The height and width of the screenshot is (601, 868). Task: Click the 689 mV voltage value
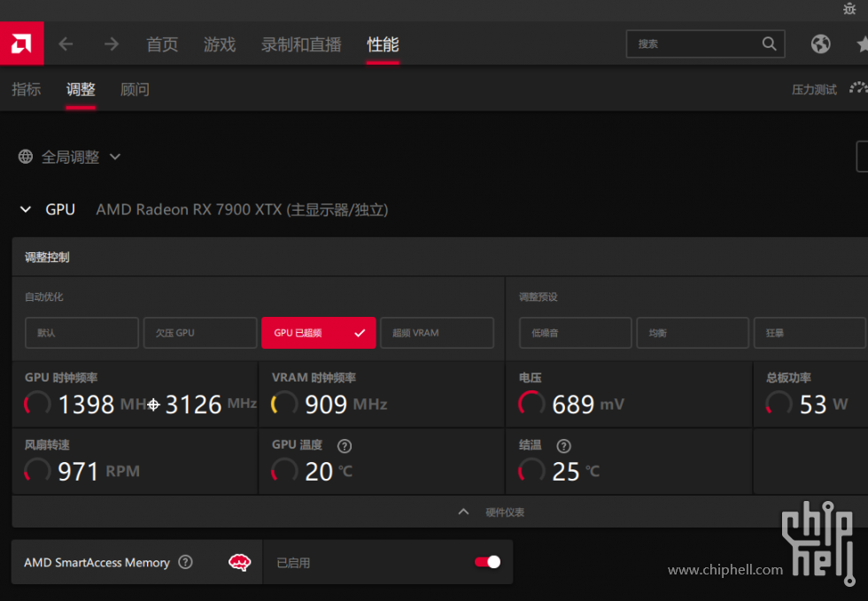[x=588, y=405]
